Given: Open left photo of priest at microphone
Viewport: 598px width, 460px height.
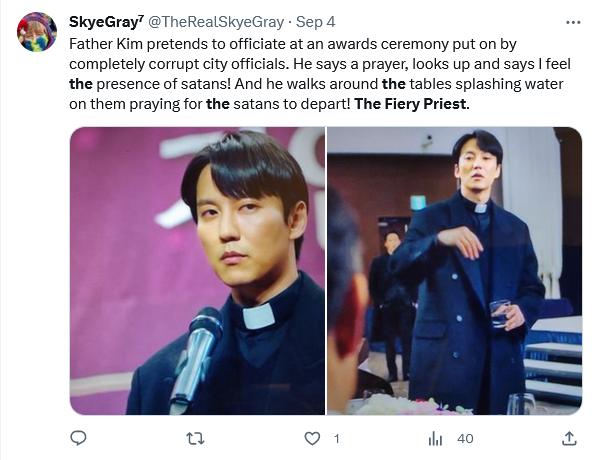Looking at the screenshot, I should [x=198, y=271].
